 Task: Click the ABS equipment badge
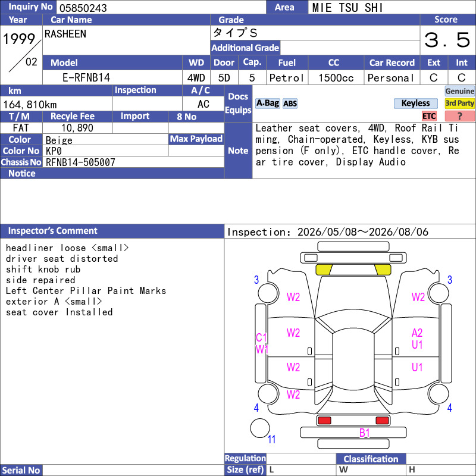(x=290, y=104)
